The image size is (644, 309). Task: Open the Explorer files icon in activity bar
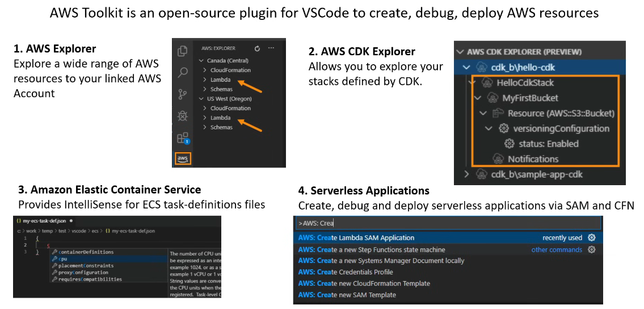click(183, 51)
